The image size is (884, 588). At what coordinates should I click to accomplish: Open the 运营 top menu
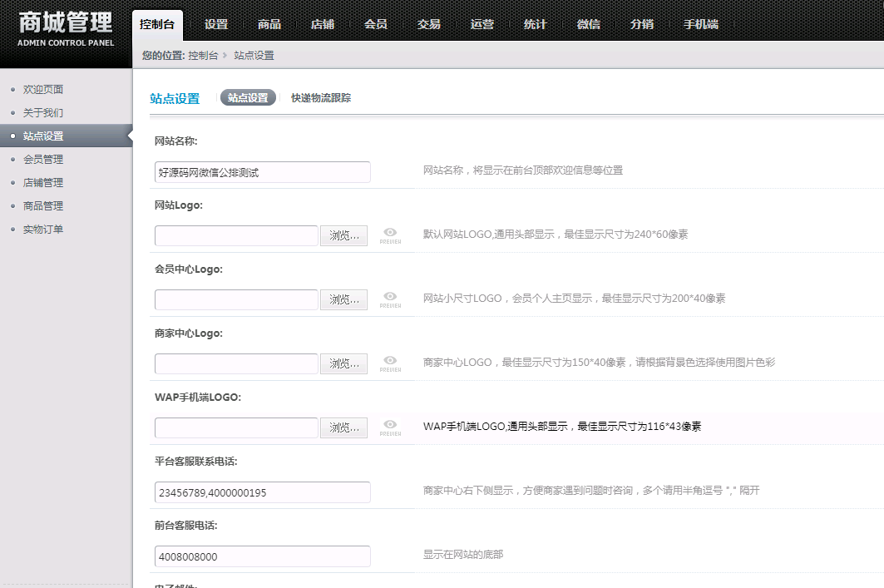click(482, 24)
